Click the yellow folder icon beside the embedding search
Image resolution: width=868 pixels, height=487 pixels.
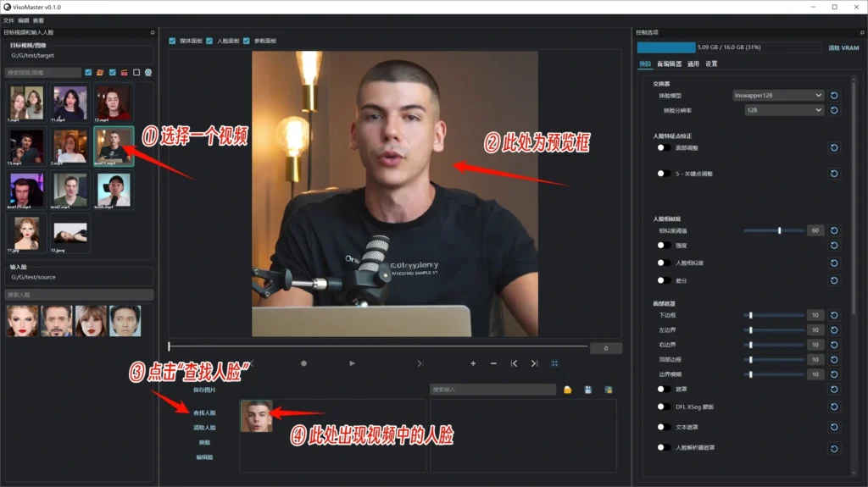pos(568,390)
